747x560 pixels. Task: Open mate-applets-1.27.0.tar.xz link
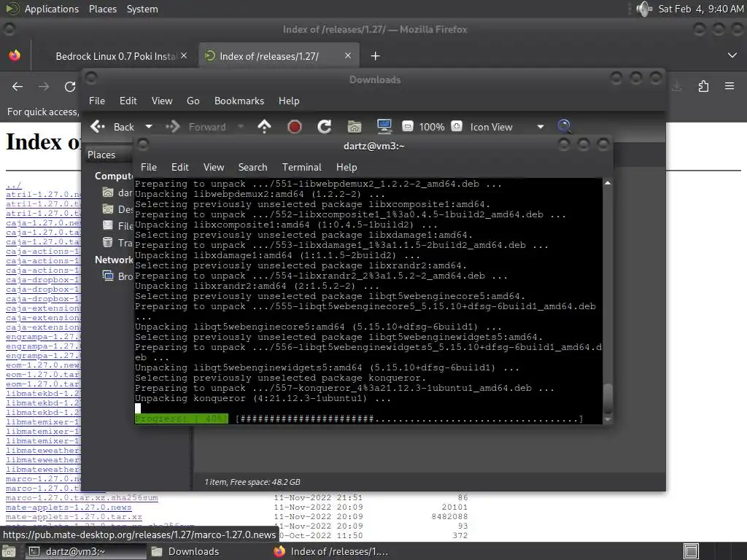(74, 517)
